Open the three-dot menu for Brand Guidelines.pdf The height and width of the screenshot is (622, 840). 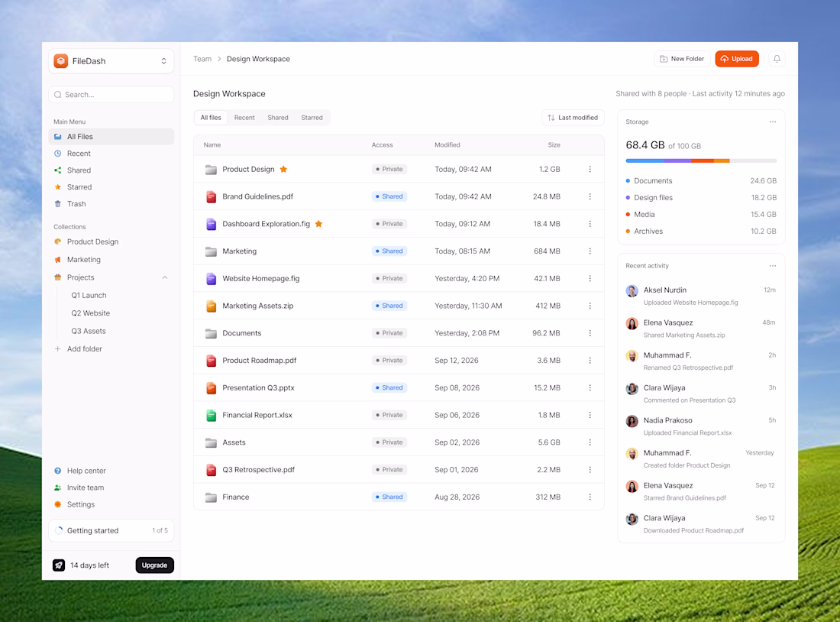point(590,196)
